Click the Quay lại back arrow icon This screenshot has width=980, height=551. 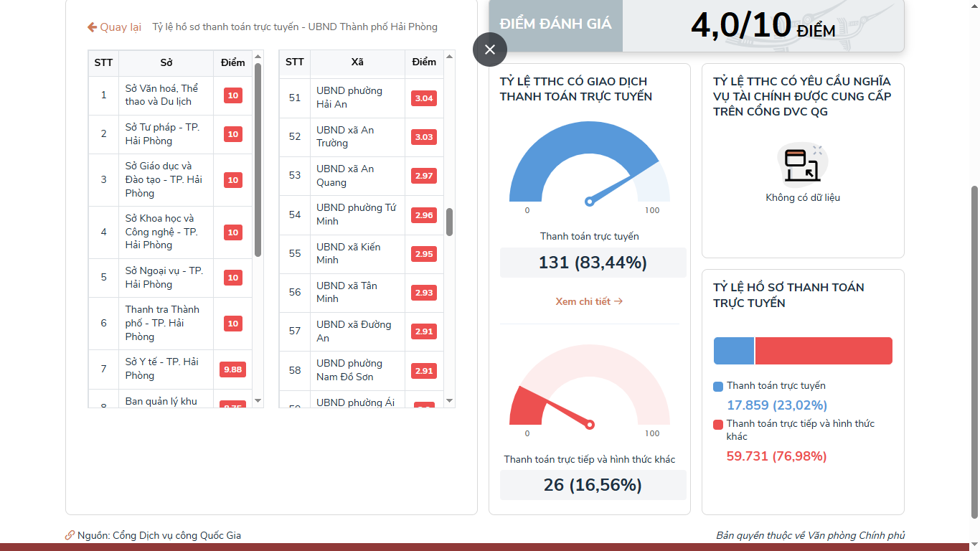click(x=92, y=27)
